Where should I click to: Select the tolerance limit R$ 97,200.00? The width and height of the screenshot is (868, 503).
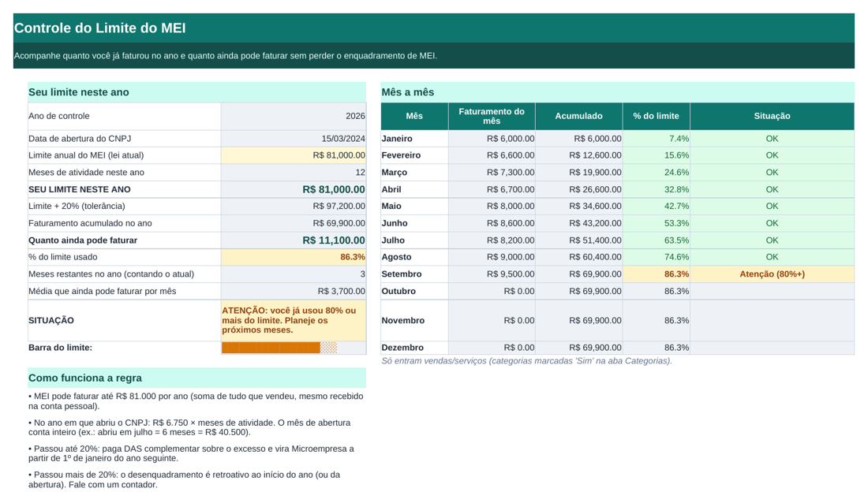(x=294, y=207)
